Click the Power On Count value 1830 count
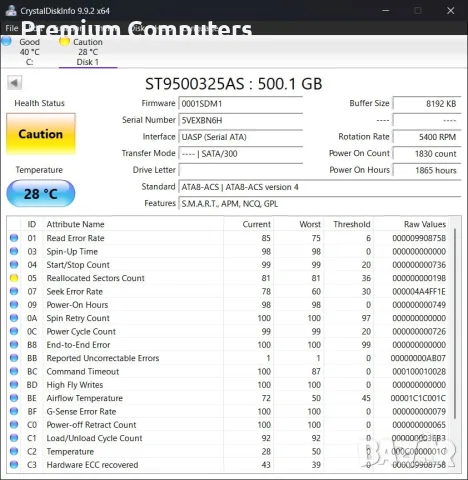The height and width of the screenshot is (480, 468). [x=427, y=154]
